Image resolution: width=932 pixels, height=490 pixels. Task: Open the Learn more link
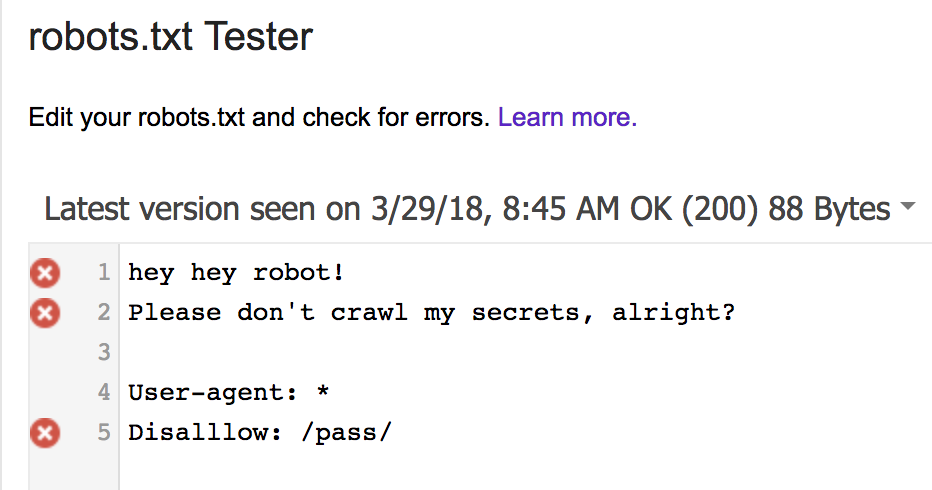pos(567,118)
